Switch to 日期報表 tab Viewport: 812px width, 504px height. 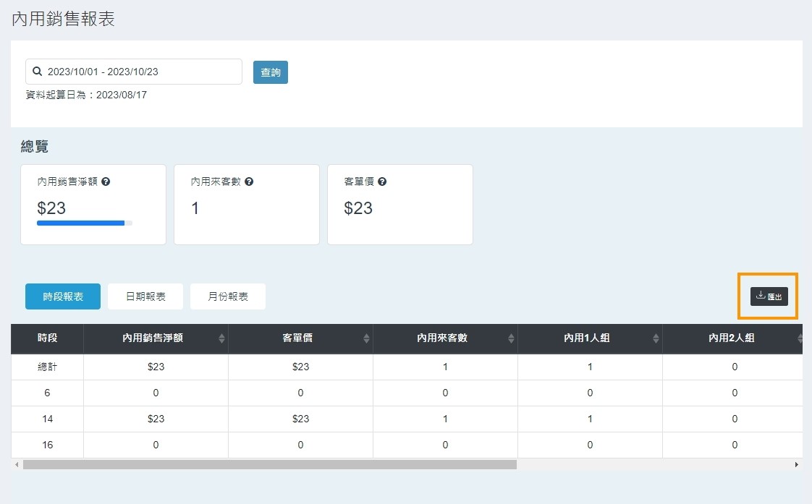tap(145, 296)
